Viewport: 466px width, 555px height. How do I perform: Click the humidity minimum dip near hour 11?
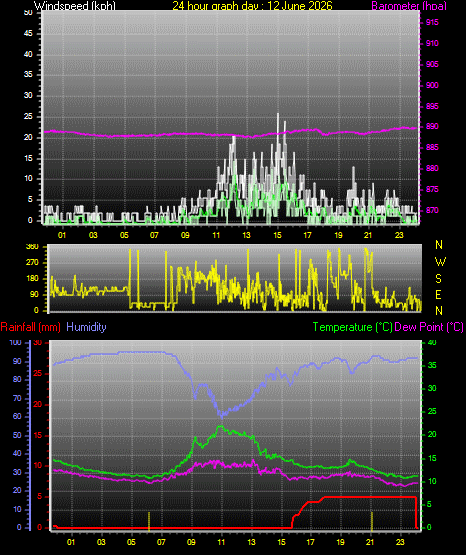click(222, 415)
